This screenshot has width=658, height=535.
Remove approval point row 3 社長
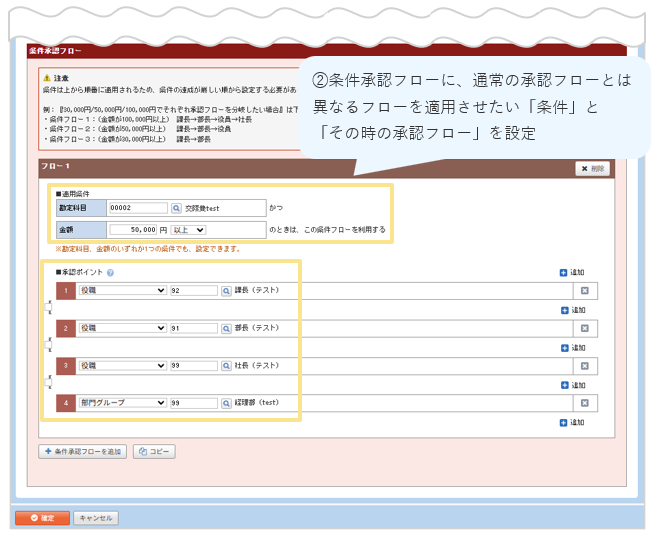coord(585,366)
